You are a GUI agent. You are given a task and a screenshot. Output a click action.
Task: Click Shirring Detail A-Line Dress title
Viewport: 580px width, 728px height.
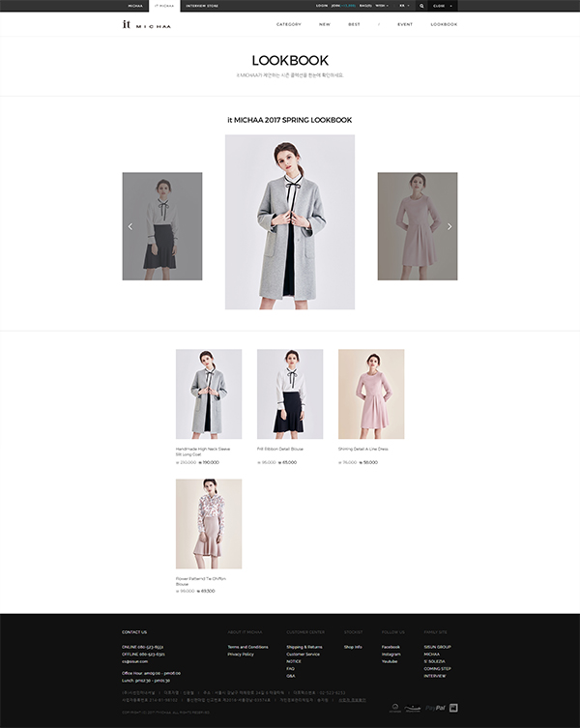(x=363, y=449)
